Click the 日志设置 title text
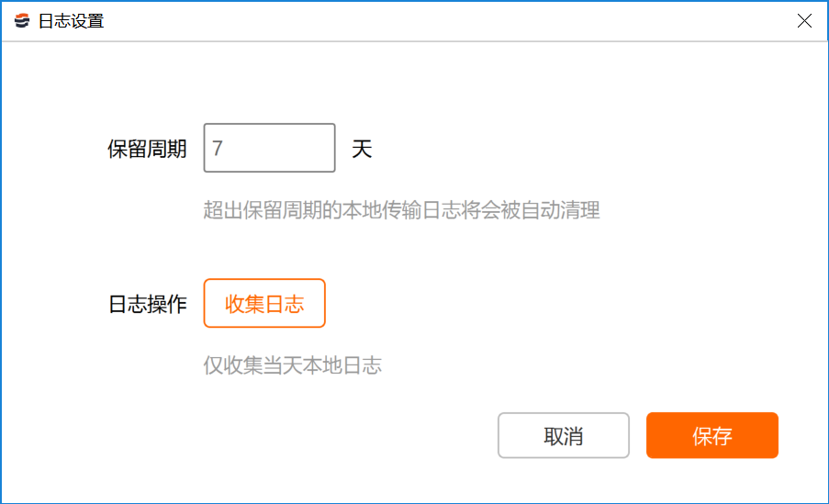829x504 pixels. (x=71, y=21)
